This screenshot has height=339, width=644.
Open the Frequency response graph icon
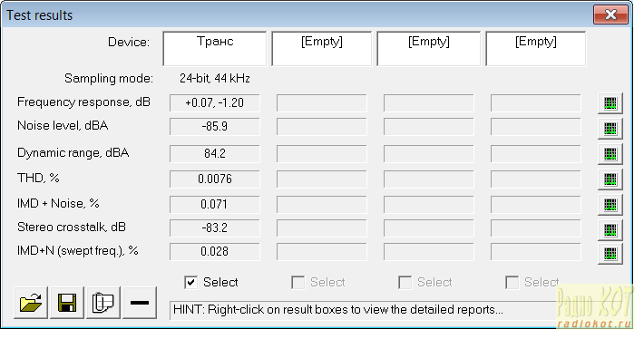point(610,103)
